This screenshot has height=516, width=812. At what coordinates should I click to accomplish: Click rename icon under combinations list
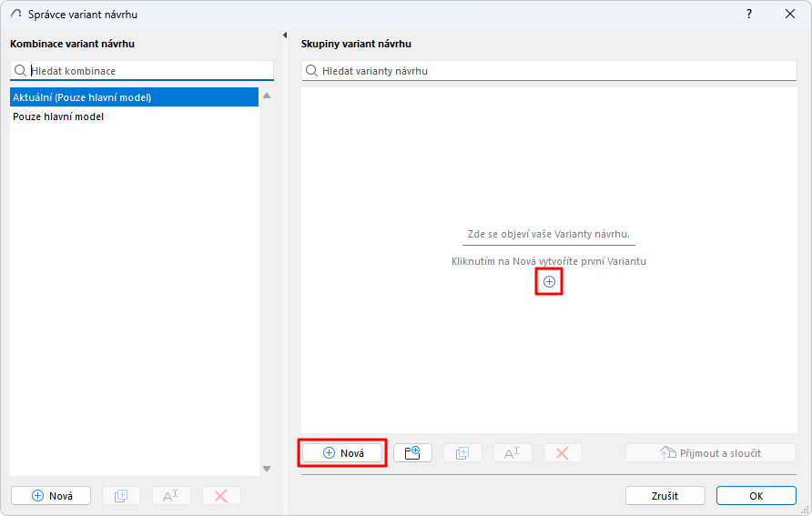[x=171, y=496]
